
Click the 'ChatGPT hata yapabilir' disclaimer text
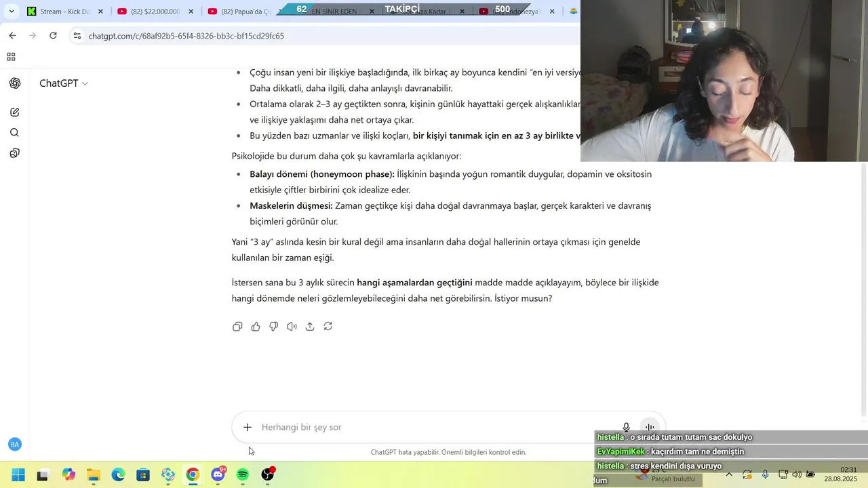pos(448,452)
